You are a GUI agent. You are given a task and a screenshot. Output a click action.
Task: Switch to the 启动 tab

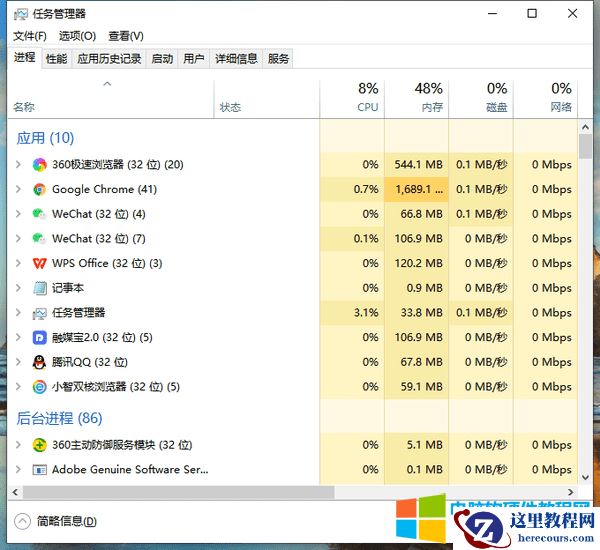pos(162,59)
